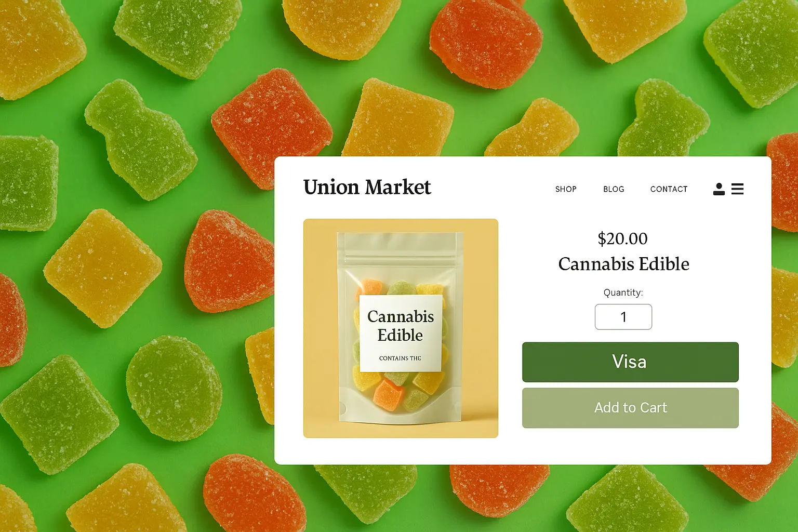
Task: Select the CONTACT nav link
Action: pyautogui.click(x=669, y=189)
